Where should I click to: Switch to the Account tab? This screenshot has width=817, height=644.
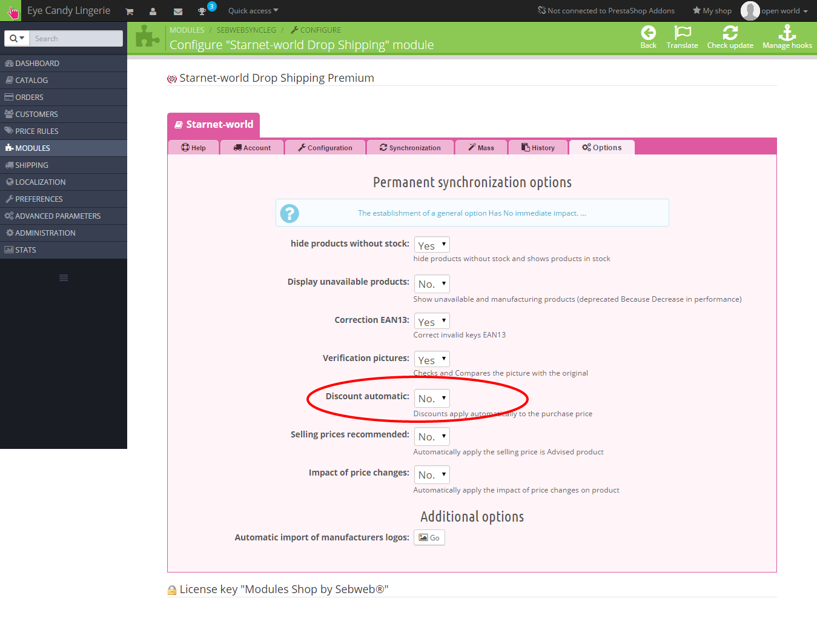coord(252,147)
